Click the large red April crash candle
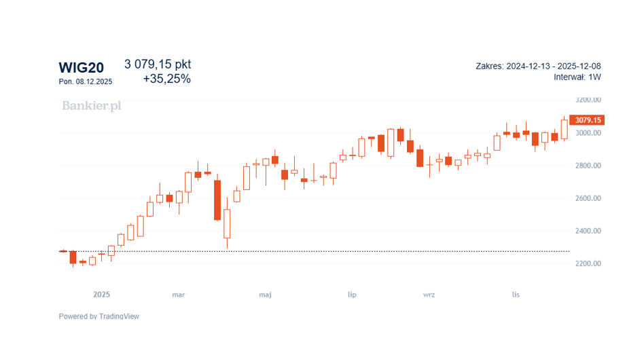The image size is (644, 351). (217, 200)
